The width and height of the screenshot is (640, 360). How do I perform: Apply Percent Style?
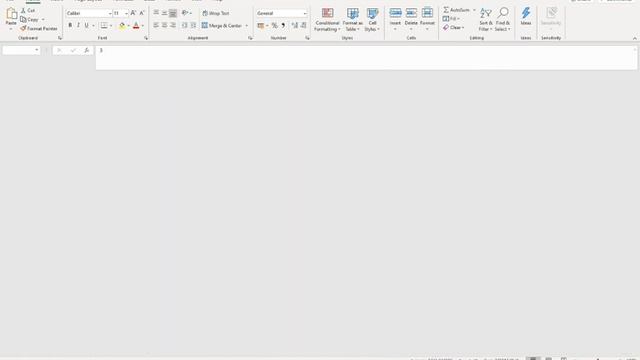coord(275,25)
